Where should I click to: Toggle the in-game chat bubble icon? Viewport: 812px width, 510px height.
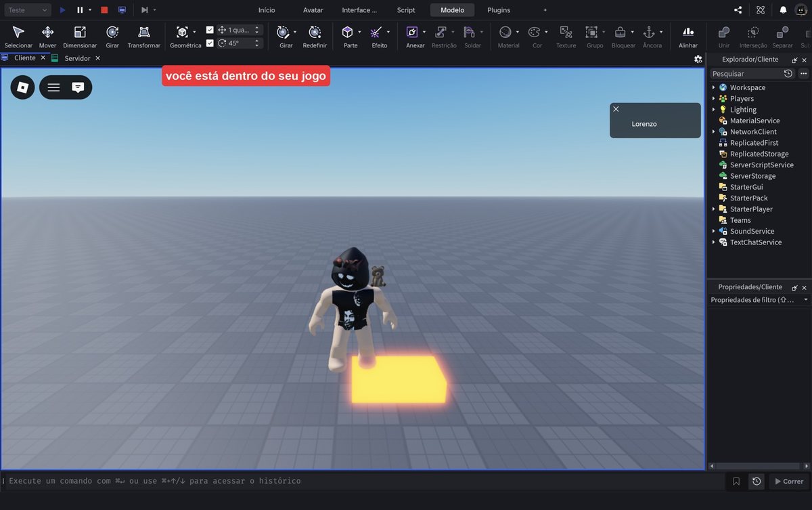pyautogui.click(x=78, y=87)
